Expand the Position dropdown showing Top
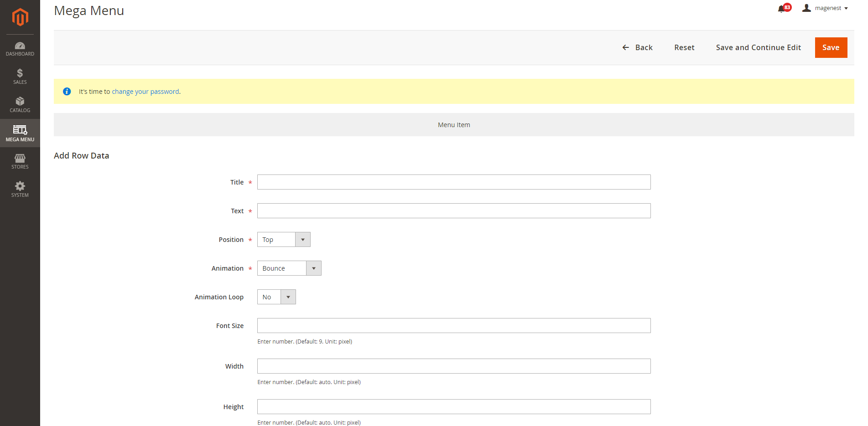Viewport: 868px width, 426px height. 284,240
